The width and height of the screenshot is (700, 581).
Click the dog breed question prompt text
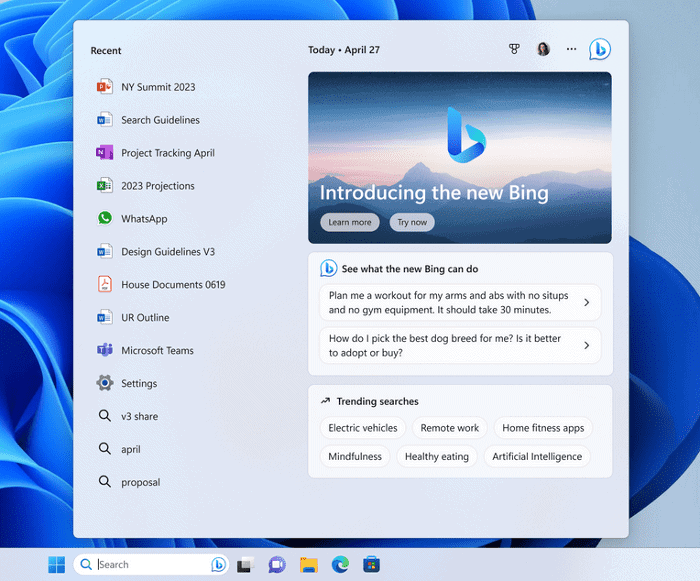coord(445,345)
